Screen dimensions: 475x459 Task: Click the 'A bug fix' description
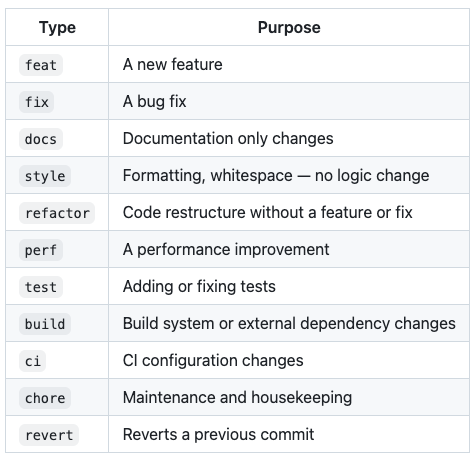point(154,101)
